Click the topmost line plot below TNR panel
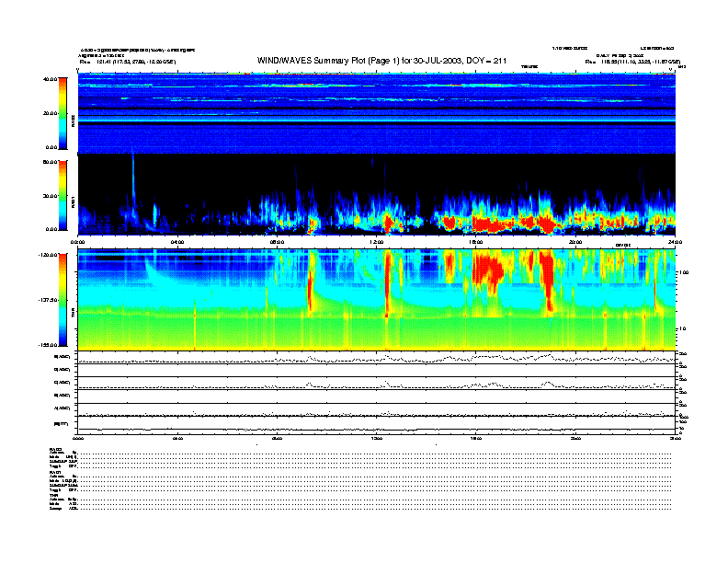Viewport: 728px width, 563px height. (x=377, y=358)
